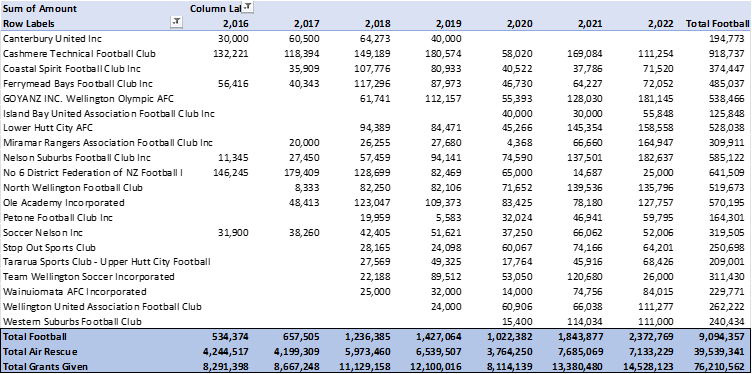The height and width of the screenshot is (374, 752).
Task: Select cell value 31,900 for Soccer Nelson
Action: (234, 232)
